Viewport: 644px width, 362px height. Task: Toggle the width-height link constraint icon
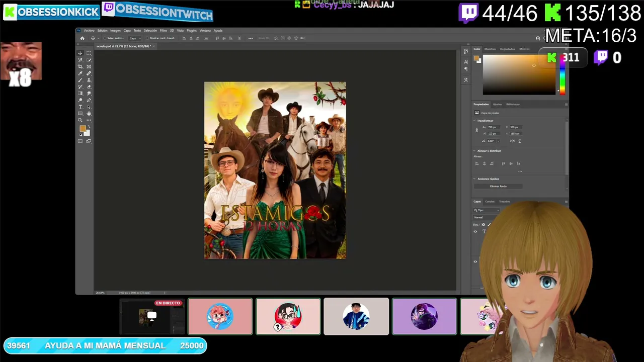click(477, 130)
